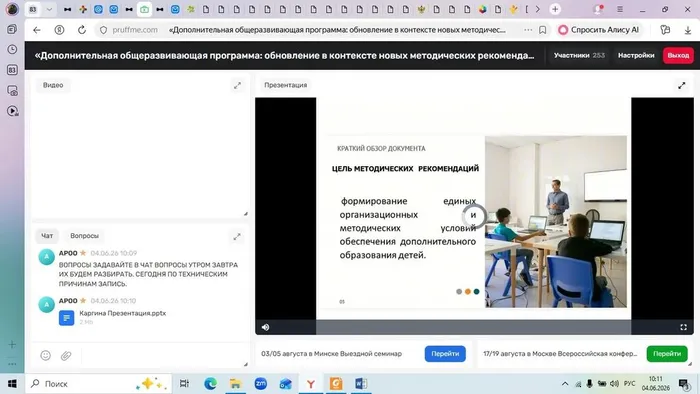700x394 pixels.
Task: Open Участники list
Action: click(579, 55)
